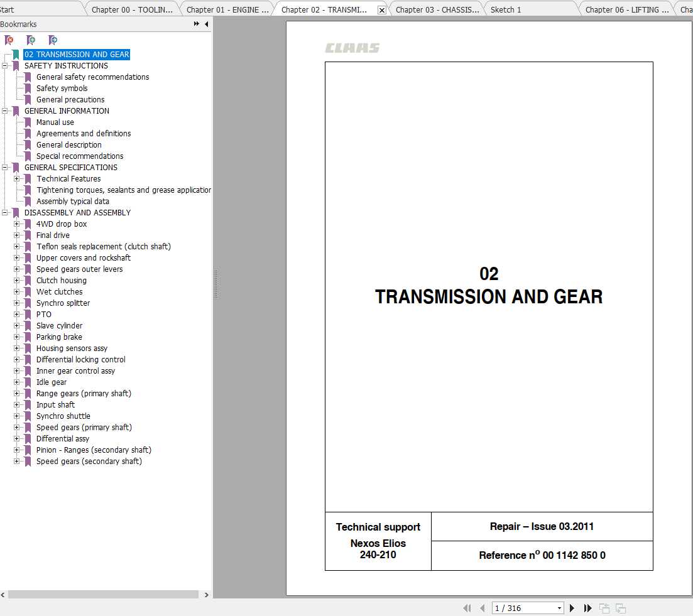
Task: Open Pinion - Ranges (secondary shaft) bookmark
Action: point(94,450)
